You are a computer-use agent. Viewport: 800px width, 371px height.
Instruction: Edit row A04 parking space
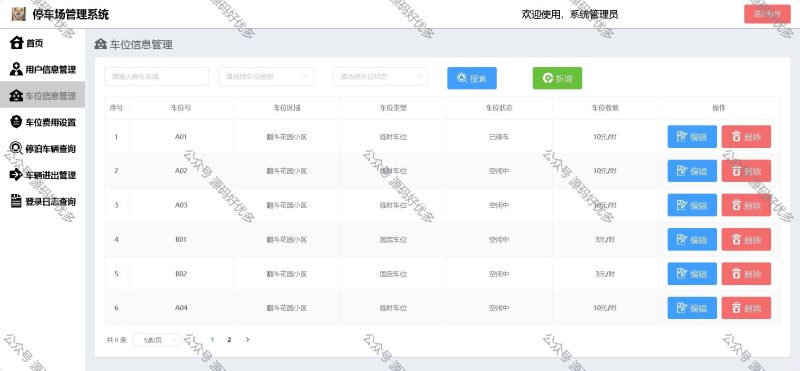(692, 308)
